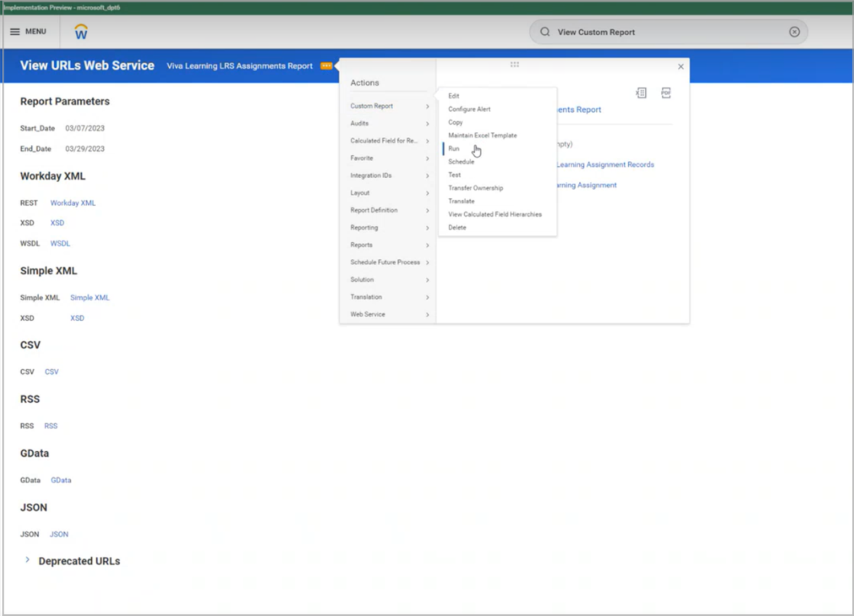
Task: Click the popup drag handle dots
Action: tap(515, 64)
